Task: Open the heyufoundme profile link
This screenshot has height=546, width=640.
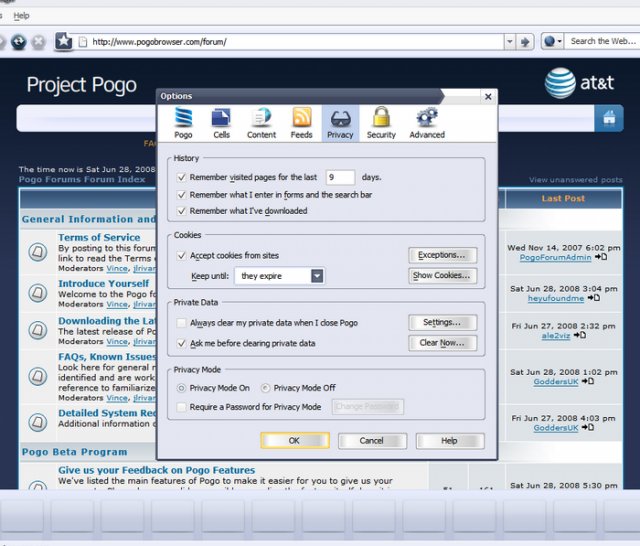Action: 556,299
